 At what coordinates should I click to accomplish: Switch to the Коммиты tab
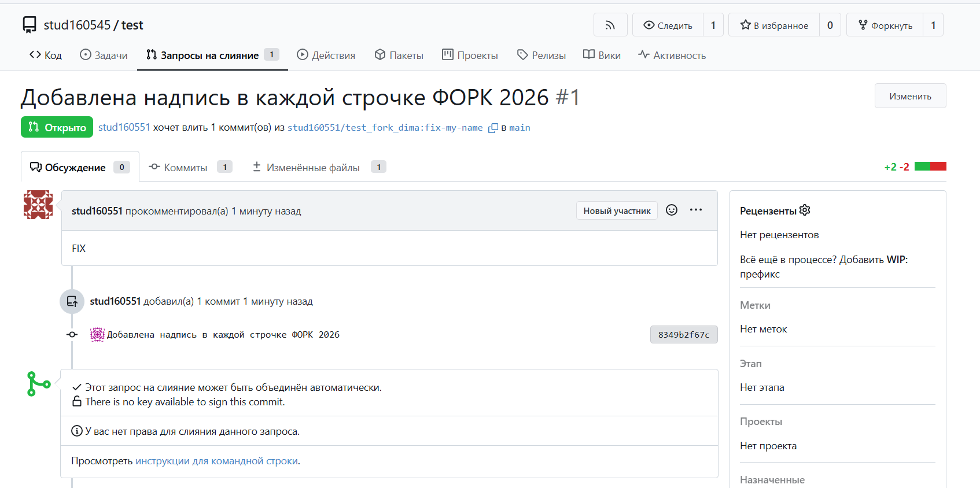[185, 168]
